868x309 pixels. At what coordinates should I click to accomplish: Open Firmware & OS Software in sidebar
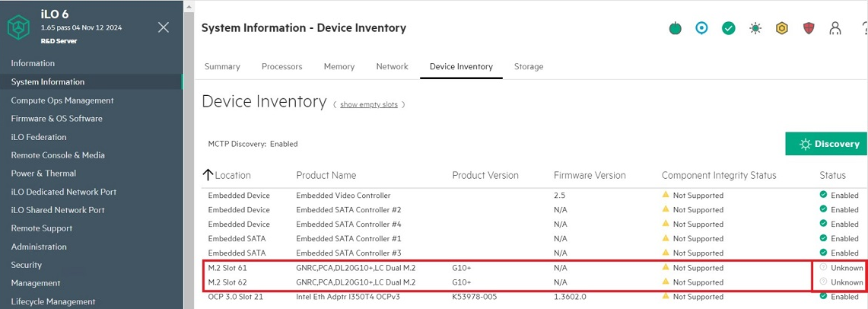[x=56, y=119]
